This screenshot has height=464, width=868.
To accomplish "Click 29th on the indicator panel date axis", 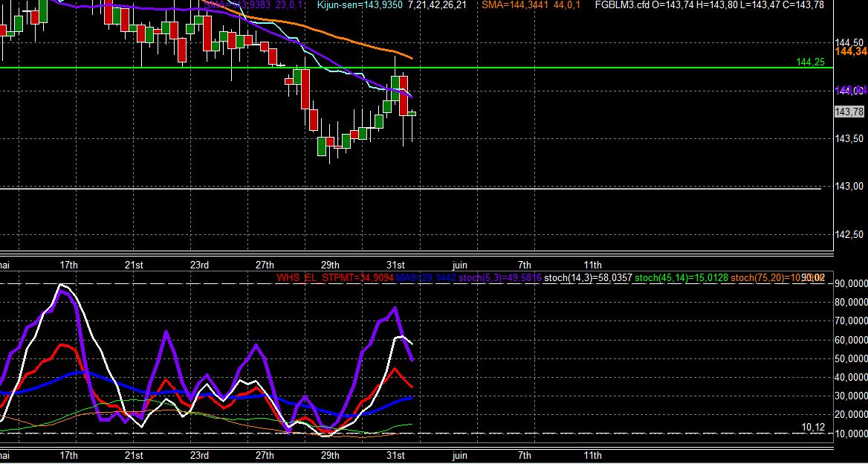I will click(x=330, y=455).
